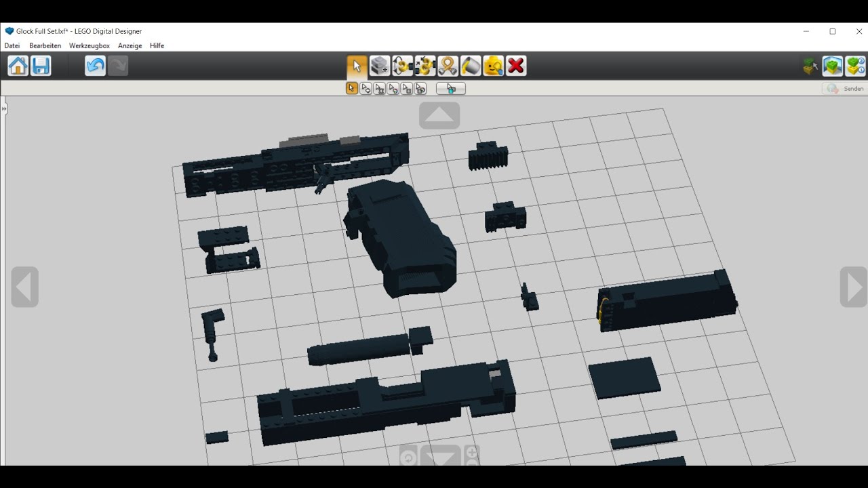Select the red X Delete tool
Screen dimensions: 868x488
(x=516, y=66)
